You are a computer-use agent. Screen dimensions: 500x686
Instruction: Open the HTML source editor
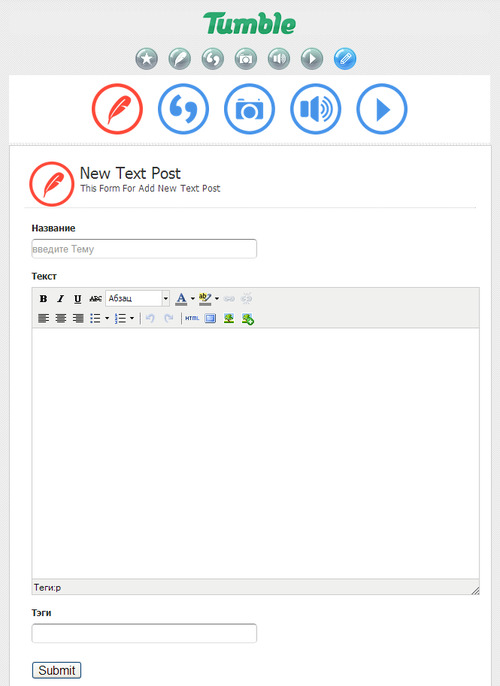(192, 318)
